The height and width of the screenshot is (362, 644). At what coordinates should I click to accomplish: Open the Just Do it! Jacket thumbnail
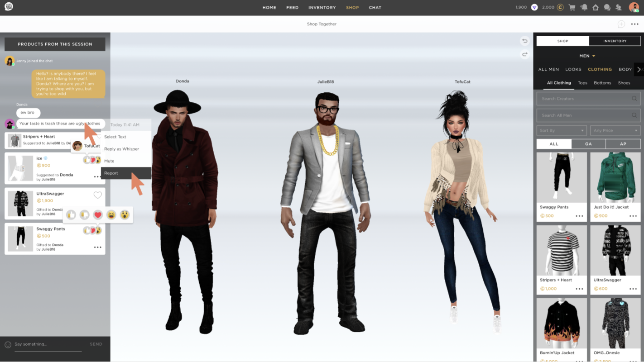pyautogui.click(x=615, y=177)
